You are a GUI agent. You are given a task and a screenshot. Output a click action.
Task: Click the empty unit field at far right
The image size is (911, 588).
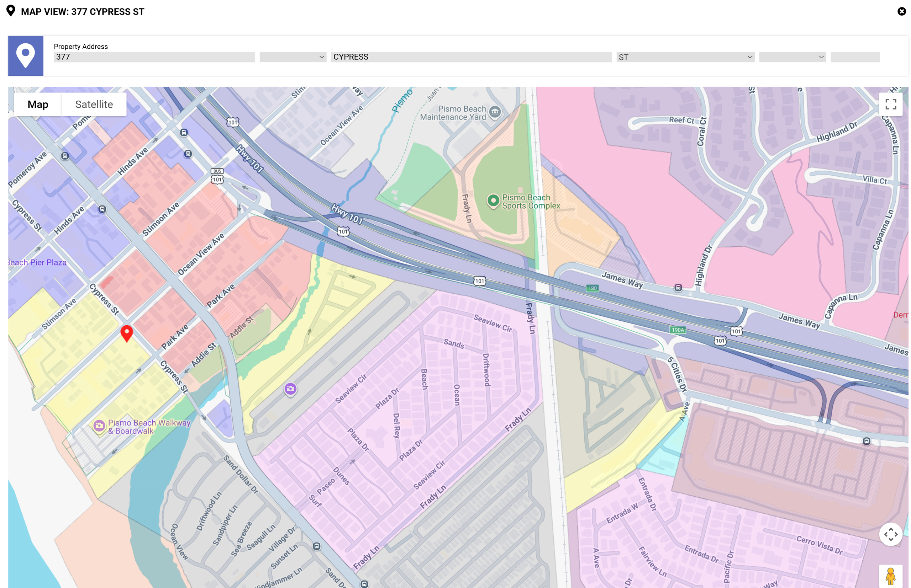(855, 57)
